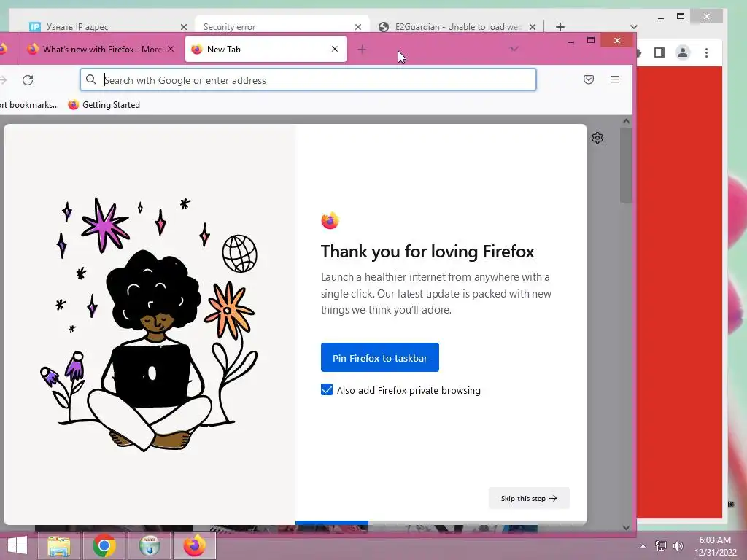Open File Explorer from taskbar
This screenshot has height=560, width=747.
59,545
